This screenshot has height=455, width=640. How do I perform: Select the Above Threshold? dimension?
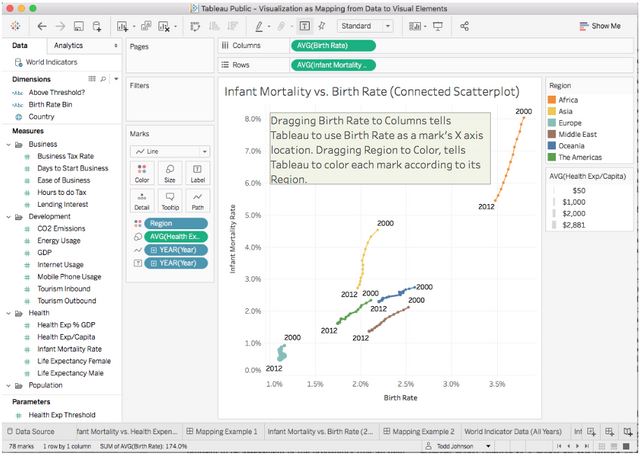pos(57,93)
